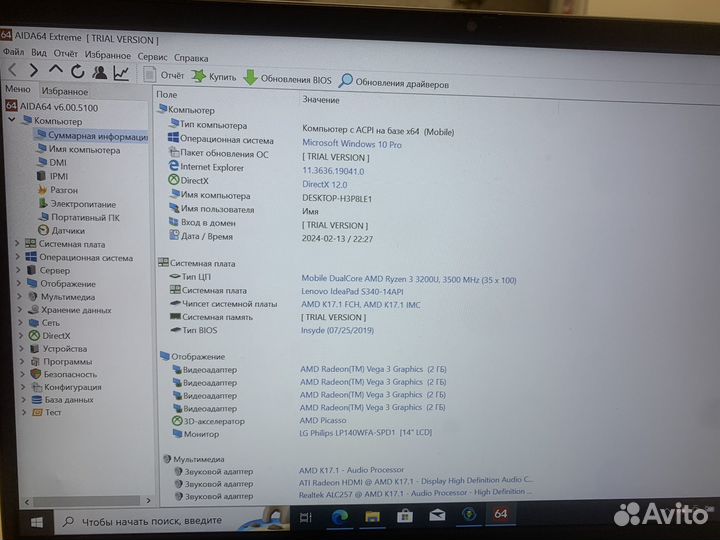Select Имя компьютера in the tree

pos(78,149)
